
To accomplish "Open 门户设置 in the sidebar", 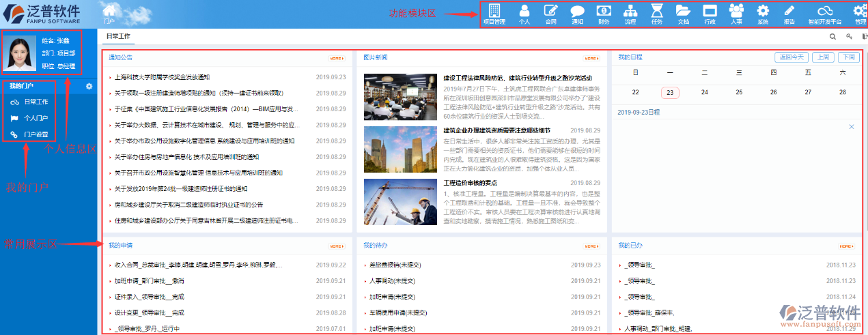I will [x=36, y=134].
